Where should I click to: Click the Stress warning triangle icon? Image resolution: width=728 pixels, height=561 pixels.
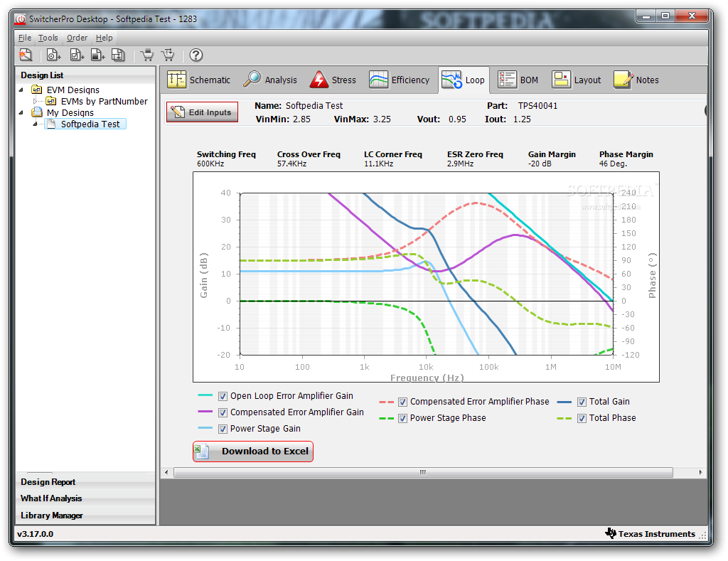(x=319, y=80)
